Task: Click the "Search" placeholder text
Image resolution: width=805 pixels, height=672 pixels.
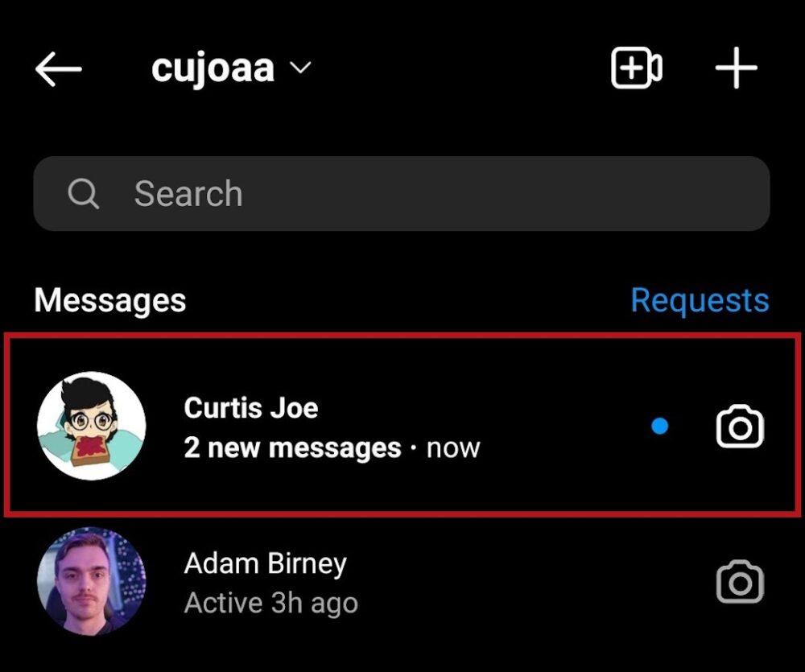Action: tap(188, 194)
